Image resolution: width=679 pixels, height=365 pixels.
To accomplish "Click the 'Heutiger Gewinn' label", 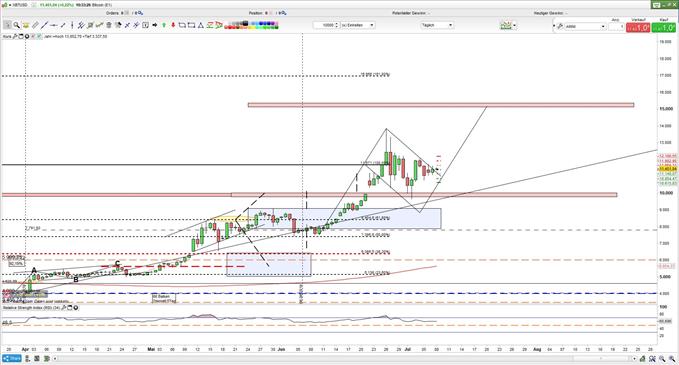I will 549,13.
